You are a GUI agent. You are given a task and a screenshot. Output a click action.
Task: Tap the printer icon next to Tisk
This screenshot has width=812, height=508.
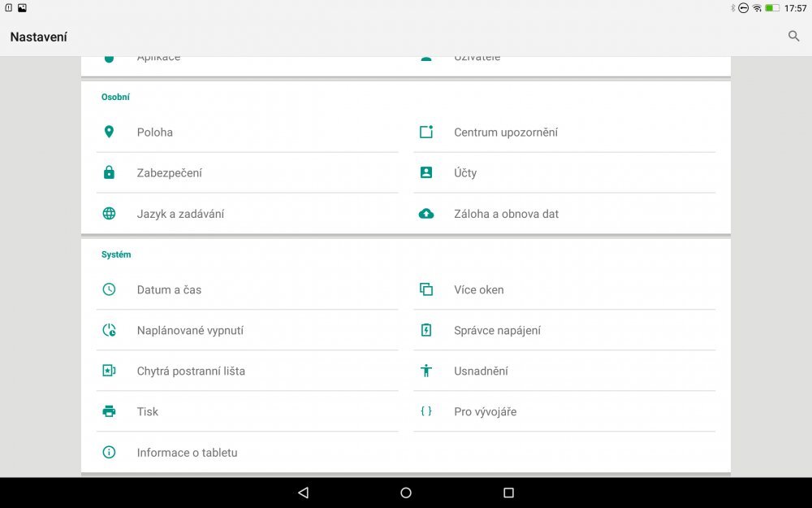[x=109, y=411]
